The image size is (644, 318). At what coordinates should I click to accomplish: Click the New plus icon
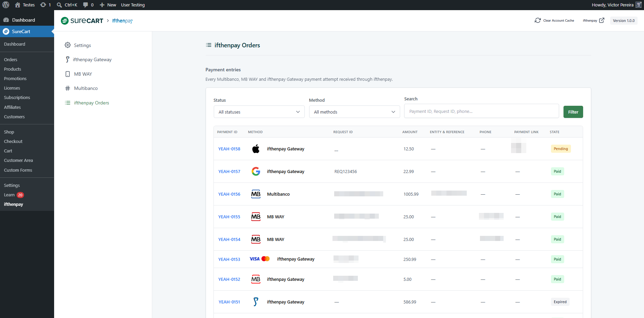(x=102, y=5)
